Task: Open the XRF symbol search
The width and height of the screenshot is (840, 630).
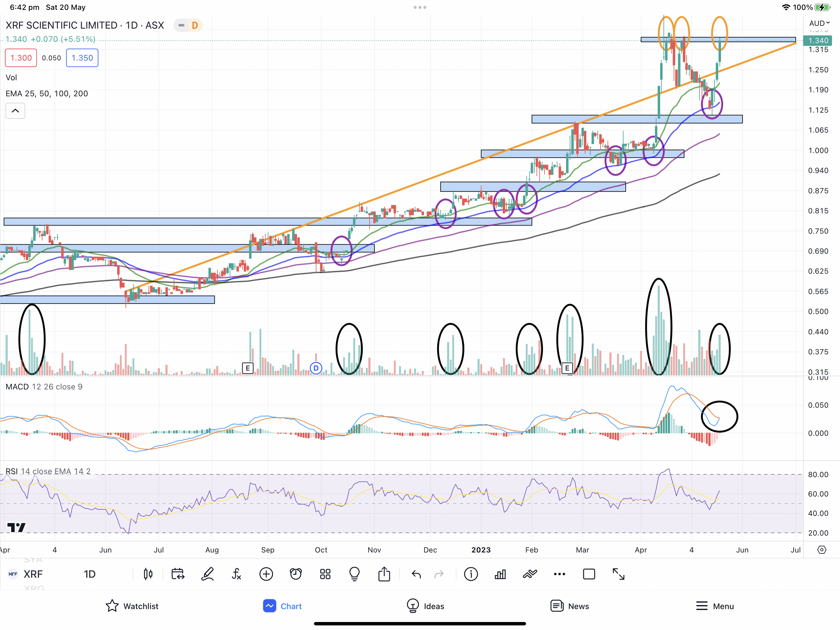Action: click(33, 574)
